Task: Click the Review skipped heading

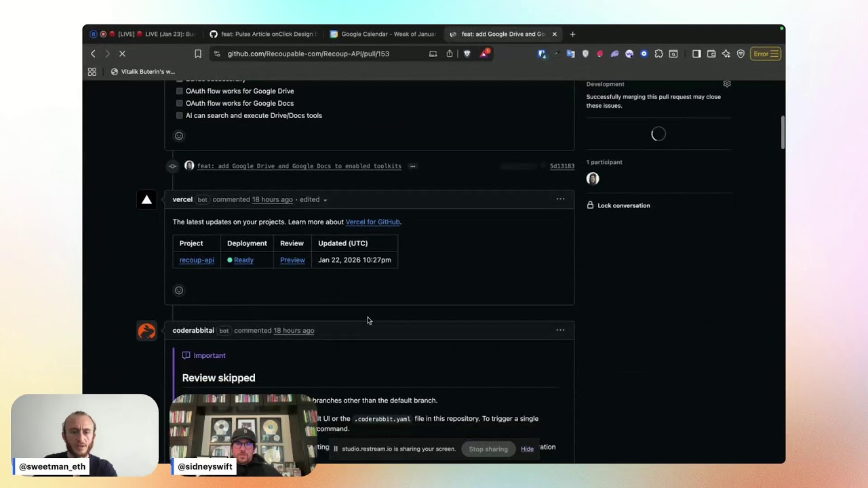Action: [218, 378]
